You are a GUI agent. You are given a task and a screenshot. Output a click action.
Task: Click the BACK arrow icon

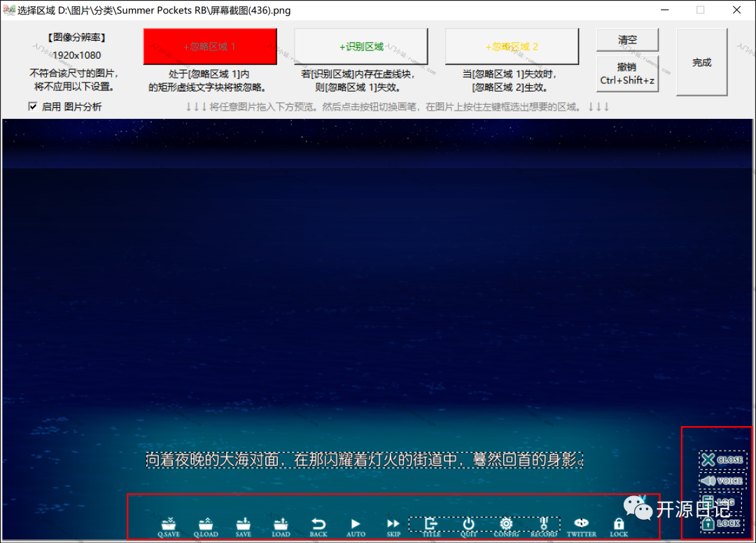coord(318,526)
